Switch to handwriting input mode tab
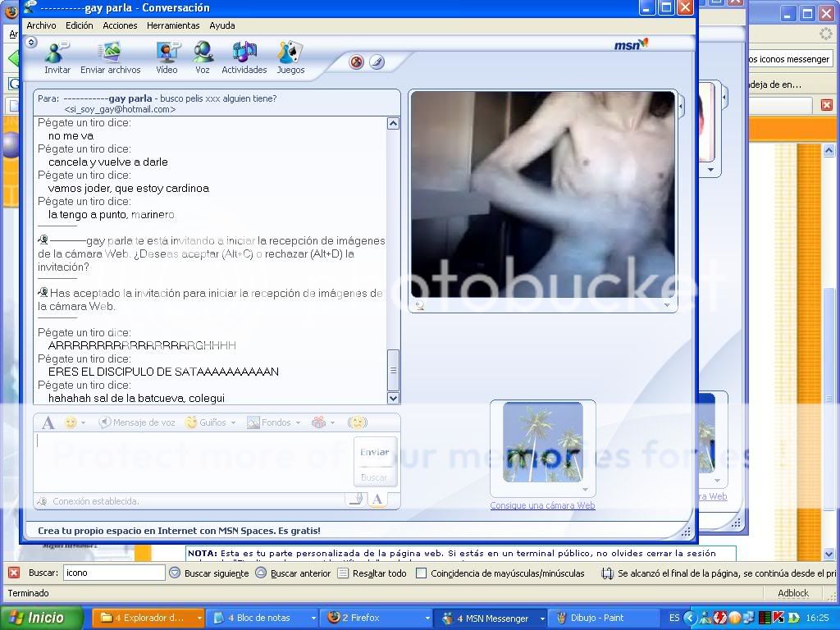 pyautogui.click(x=355, y=499)
